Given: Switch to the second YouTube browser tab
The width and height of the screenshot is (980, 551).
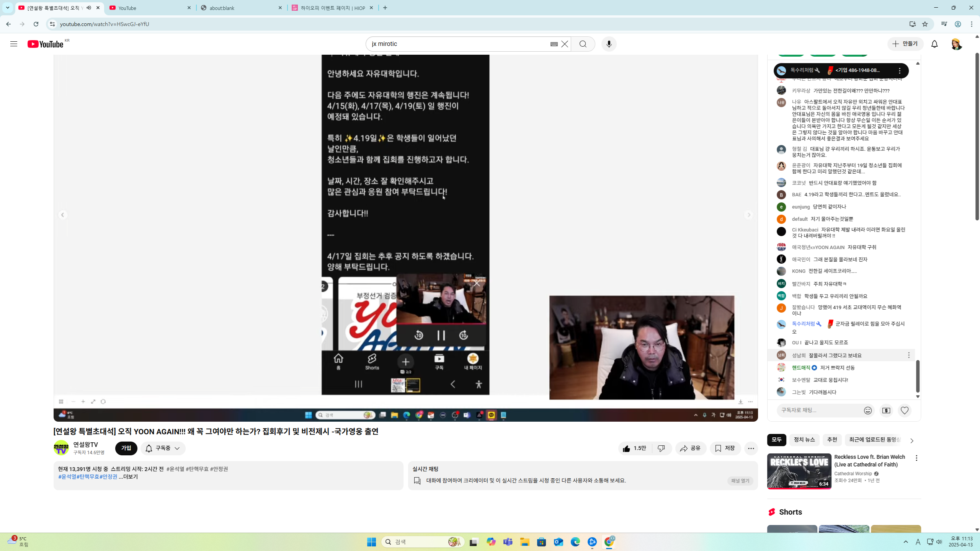Looking at the screenshot, I should coord(150,8).
